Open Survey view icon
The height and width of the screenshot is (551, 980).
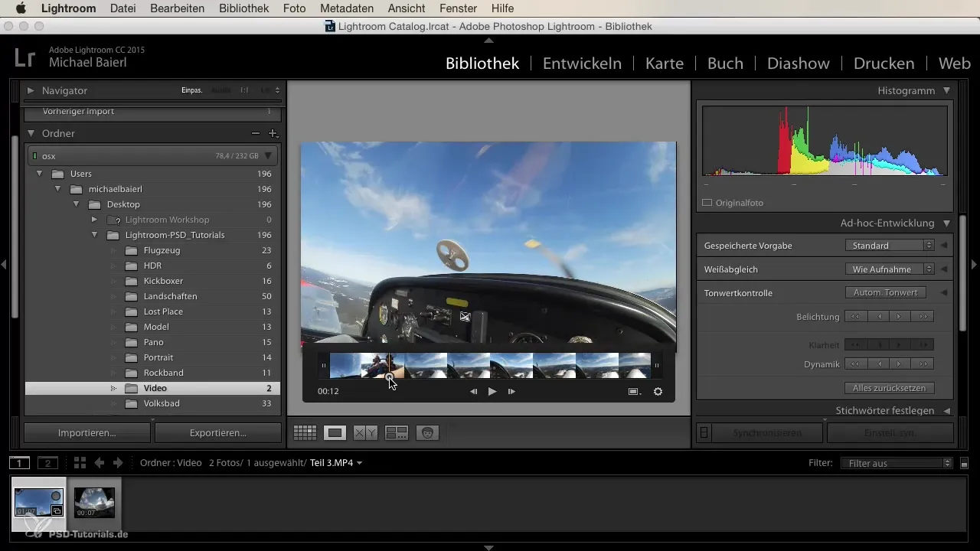click(397, 433)
